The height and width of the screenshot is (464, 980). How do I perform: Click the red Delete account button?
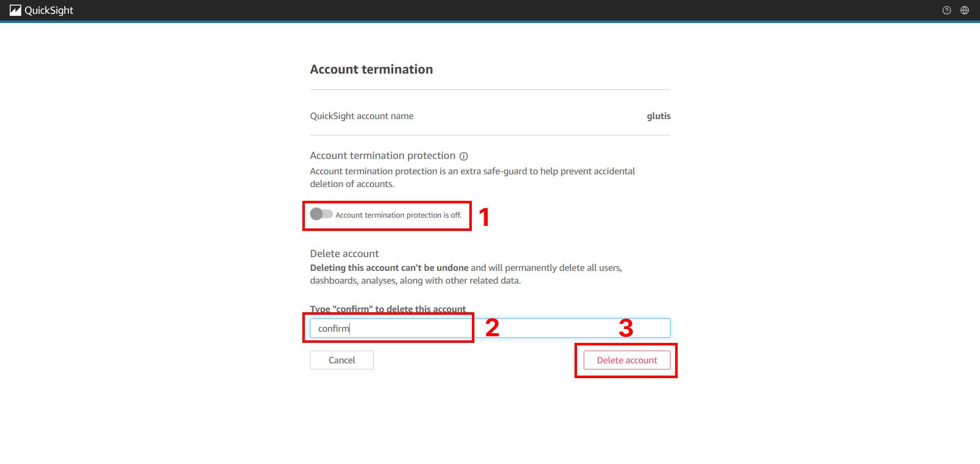[x=627, y=360]
